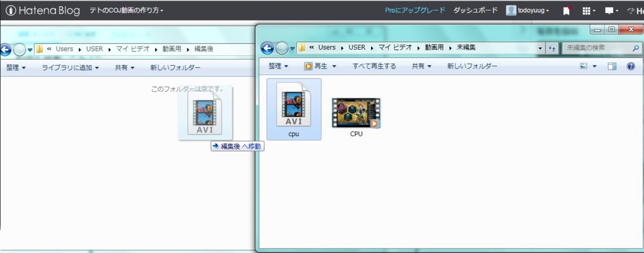Open recent pages dropdown in 未編集 window
Image resolution: width=644 pixels, height=253 pixels.
pyautogui.click(x=292, y=49)
